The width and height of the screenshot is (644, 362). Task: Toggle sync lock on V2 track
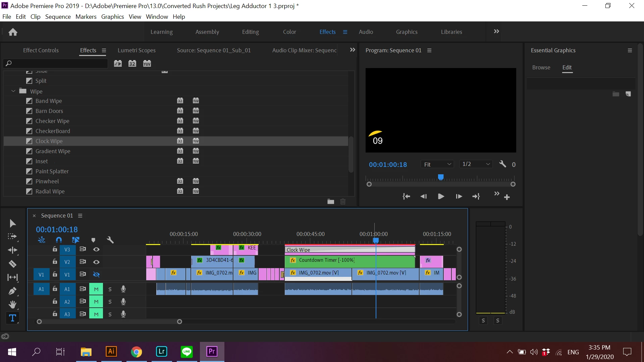83,262
